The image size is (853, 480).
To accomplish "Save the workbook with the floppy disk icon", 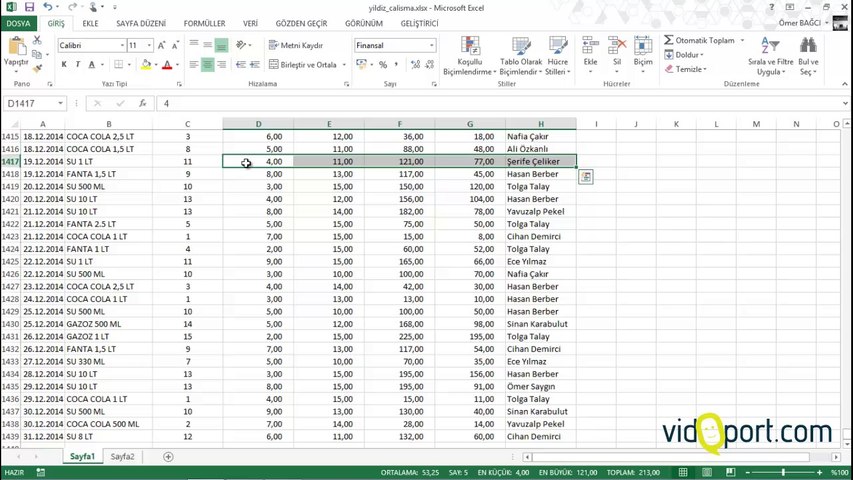I will 29,7.
